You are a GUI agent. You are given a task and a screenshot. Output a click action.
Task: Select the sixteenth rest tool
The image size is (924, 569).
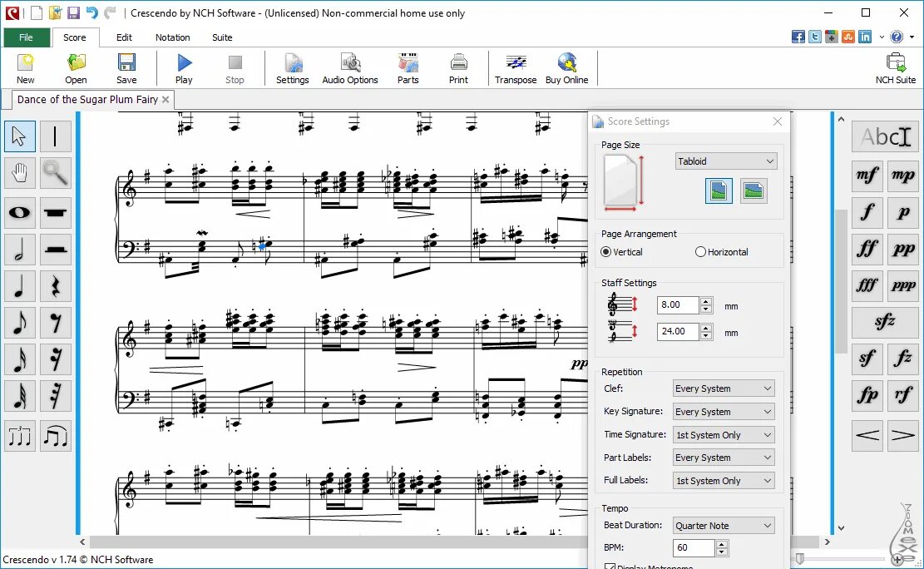click(x=56, y=359)
